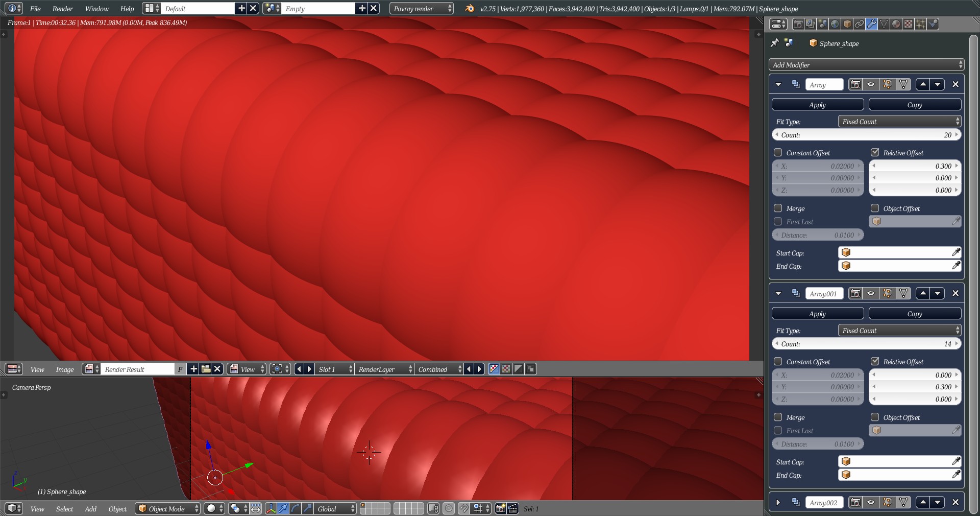Expand the collapsed Array.002 modifier panel
This screenshot has width=980, height=516.
pos(778,502)
